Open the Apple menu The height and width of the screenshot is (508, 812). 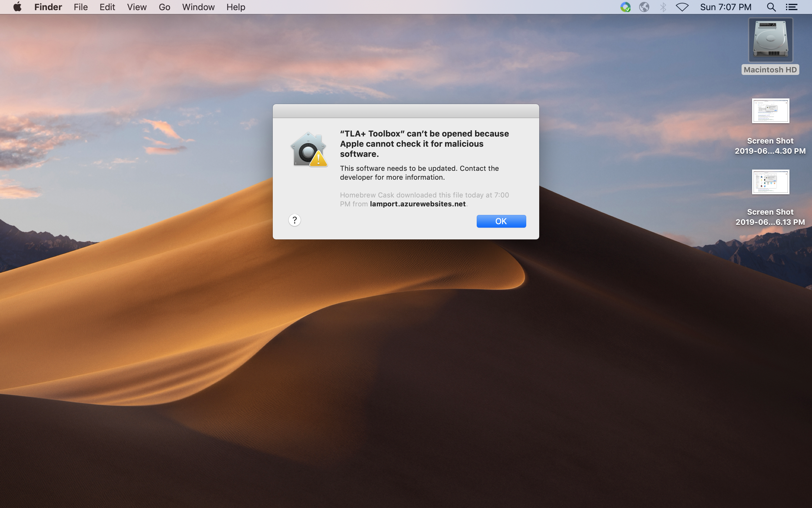pos(17,7)
